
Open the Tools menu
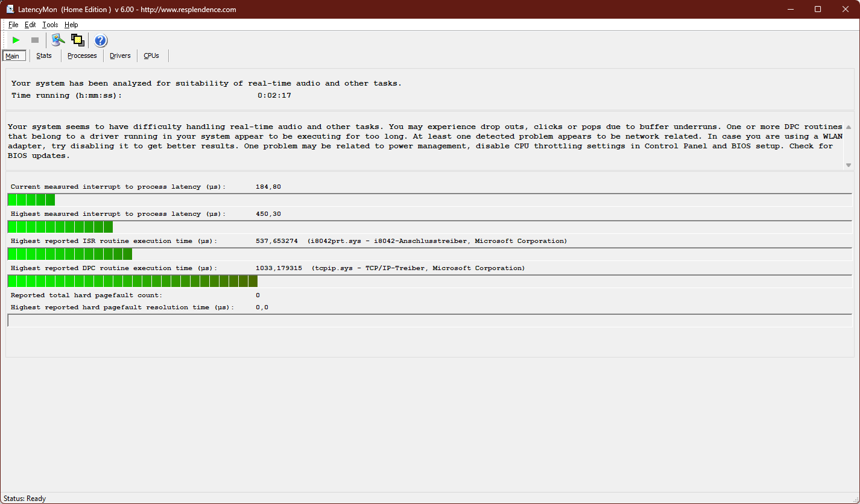[50, 25]
